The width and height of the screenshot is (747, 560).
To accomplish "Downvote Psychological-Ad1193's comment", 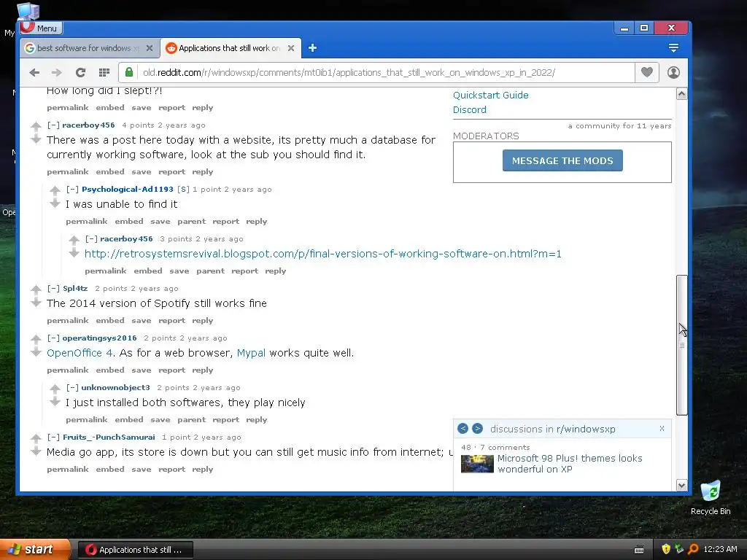I will pos(55,203).
